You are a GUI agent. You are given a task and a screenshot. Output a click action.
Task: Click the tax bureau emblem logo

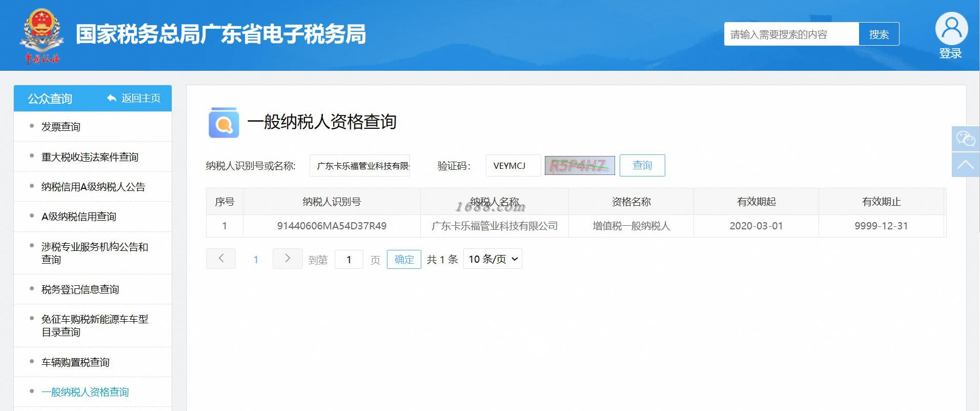(x=42, y=36)
